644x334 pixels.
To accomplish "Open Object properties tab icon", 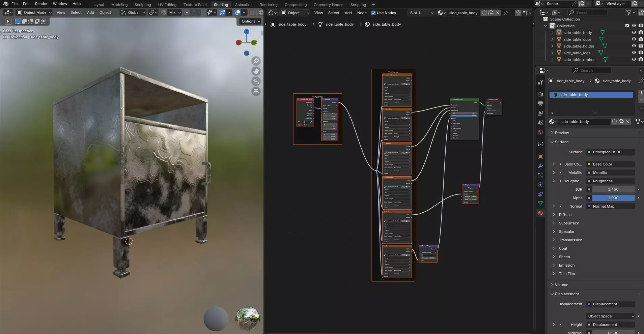I will (540, 156).
